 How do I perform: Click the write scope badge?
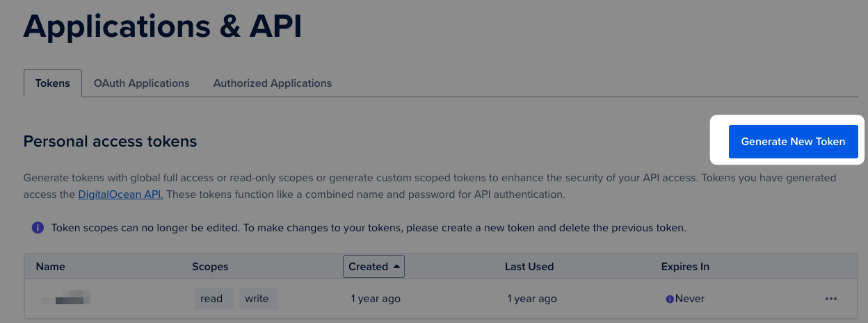[x=257, y=299]
